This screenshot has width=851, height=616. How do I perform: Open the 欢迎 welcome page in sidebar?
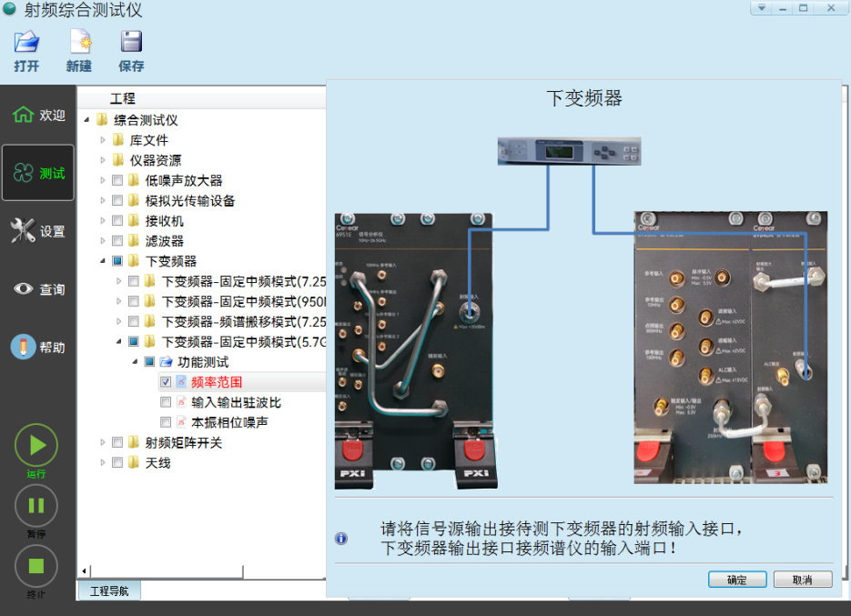[37, 117]
